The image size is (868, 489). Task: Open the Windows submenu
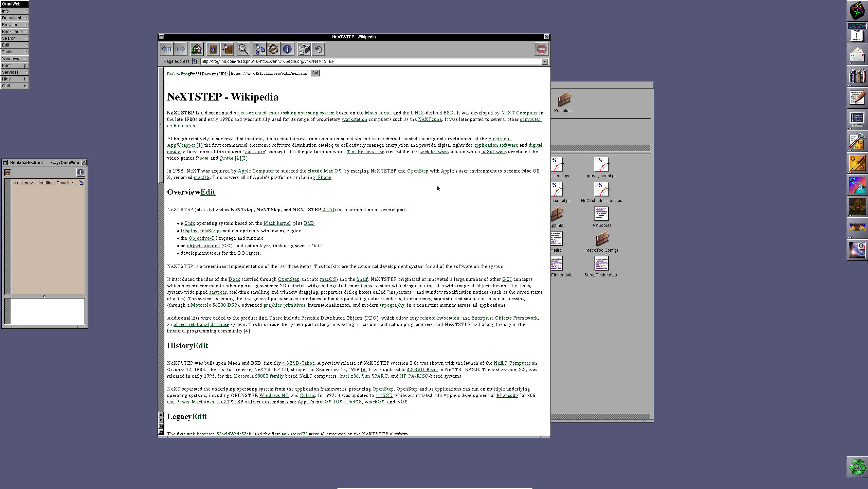coord(14,59)
